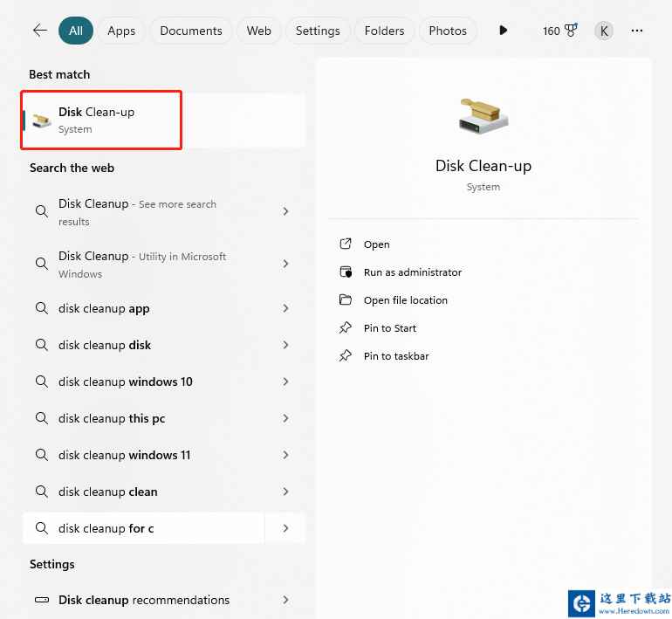Click Open in the details pane
This screenshot has height=619, width=672.
pyautogui.click(x=377, y=244)
